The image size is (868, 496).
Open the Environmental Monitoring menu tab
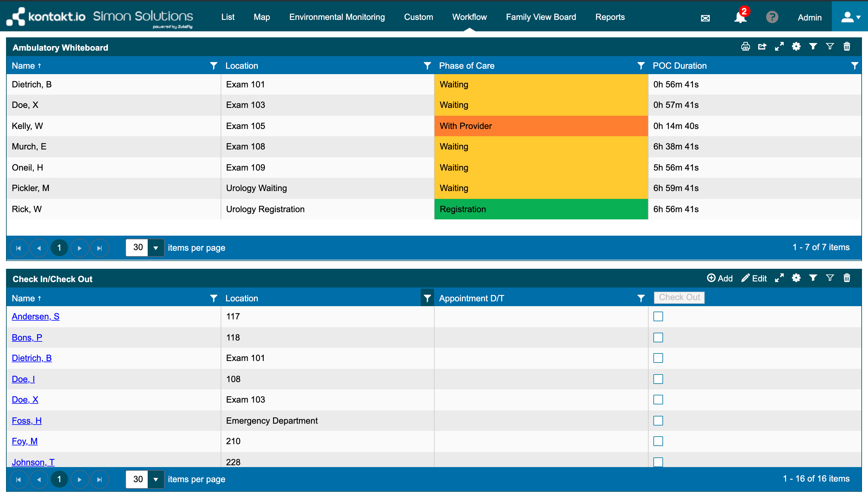click(336, 17)
